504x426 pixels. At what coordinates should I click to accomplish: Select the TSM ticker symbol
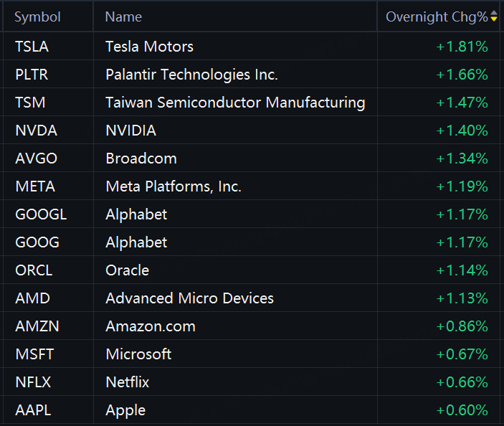click(30, 103)
